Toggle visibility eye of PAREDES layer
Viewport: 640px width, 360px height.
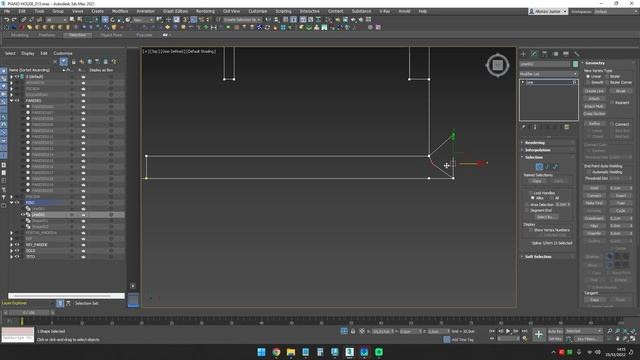tap(17, 100)
